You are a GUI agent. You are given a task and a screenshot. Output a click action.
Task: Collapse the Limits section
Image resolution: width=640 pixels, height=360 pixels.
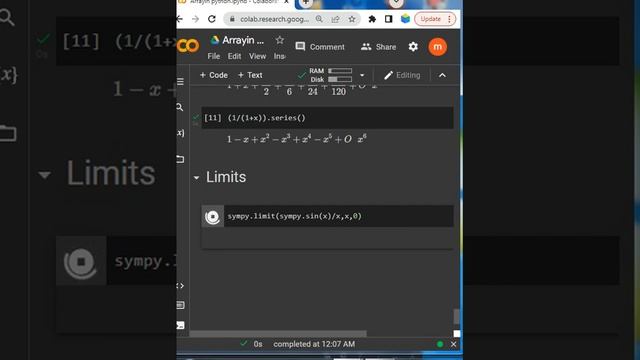click(x=196, y=178)
